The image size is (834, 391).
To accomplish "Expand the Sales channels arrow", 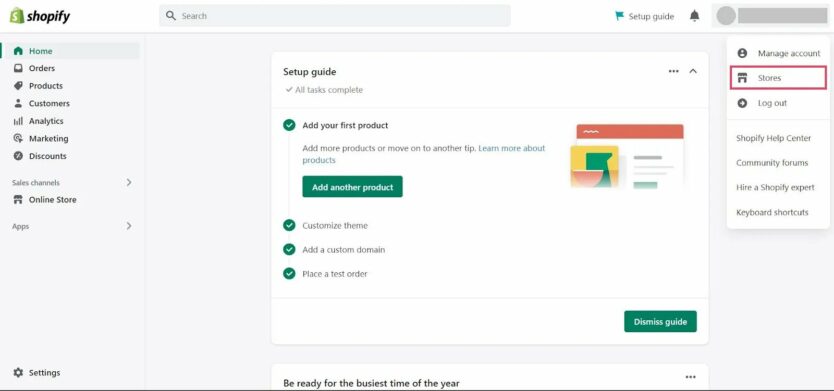I will [129, 182].
